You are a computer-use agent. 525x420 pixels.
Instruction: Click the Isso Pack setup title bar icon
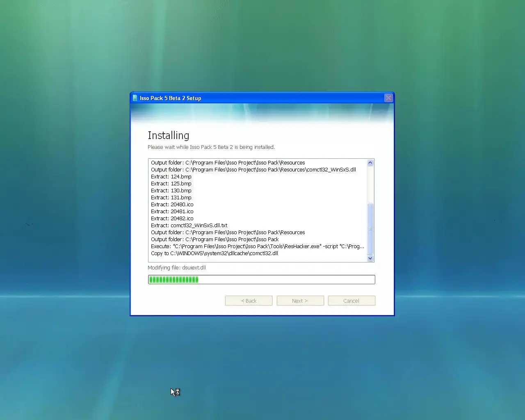pyautogui.click(x=135, y=98)
